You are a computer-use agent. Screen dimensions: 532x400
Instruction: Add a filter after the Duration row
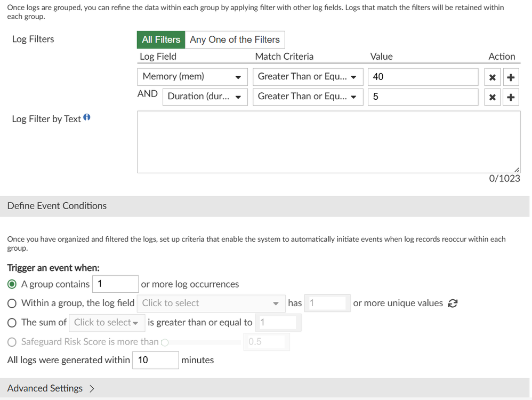pyautogui.click(x=511, y=97)
